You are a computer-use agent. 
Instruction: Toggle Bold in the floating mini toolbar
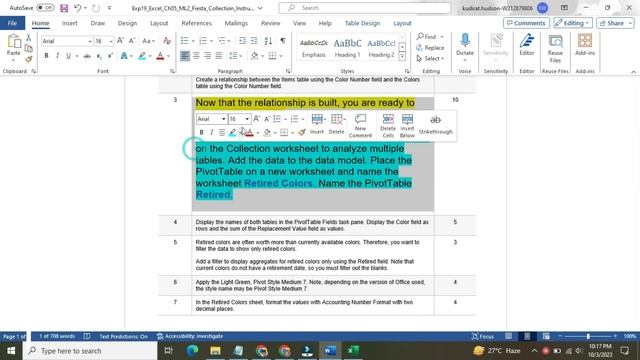201,132
